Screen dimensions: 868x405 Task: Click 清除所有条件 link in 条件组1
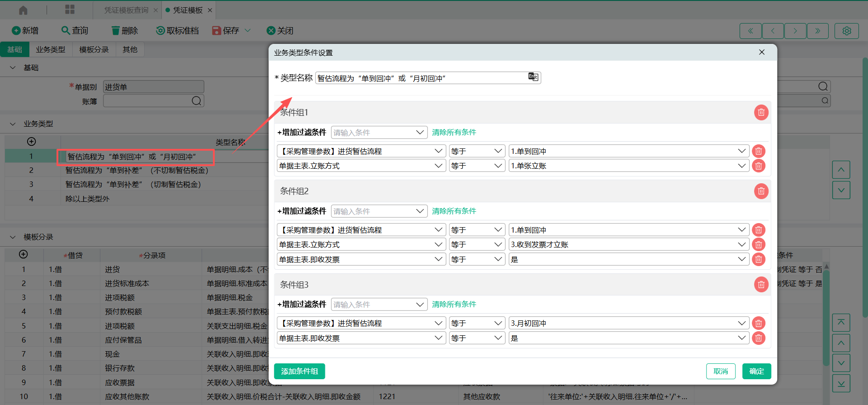point(454,132)
